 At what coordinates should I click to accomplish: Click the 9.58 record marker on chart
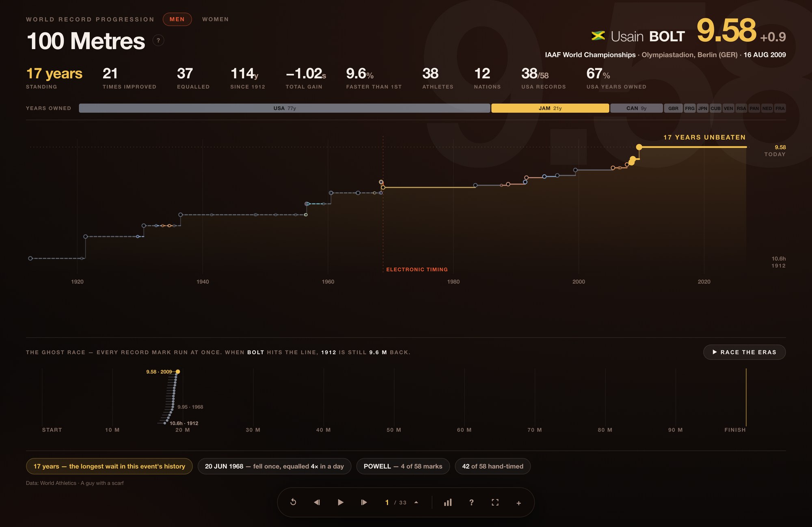(x=639, y=147)
